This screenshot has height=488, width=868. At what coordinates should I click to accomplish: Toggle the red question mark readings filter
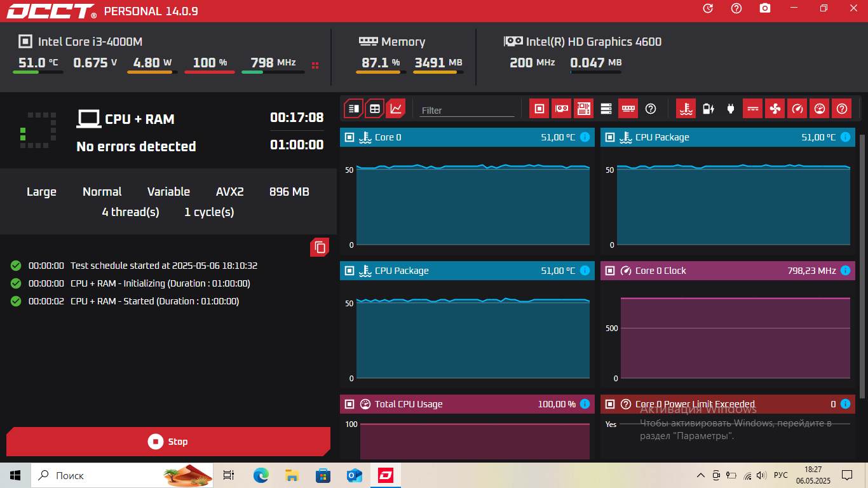pyautogui.click(x=841, y=109)
